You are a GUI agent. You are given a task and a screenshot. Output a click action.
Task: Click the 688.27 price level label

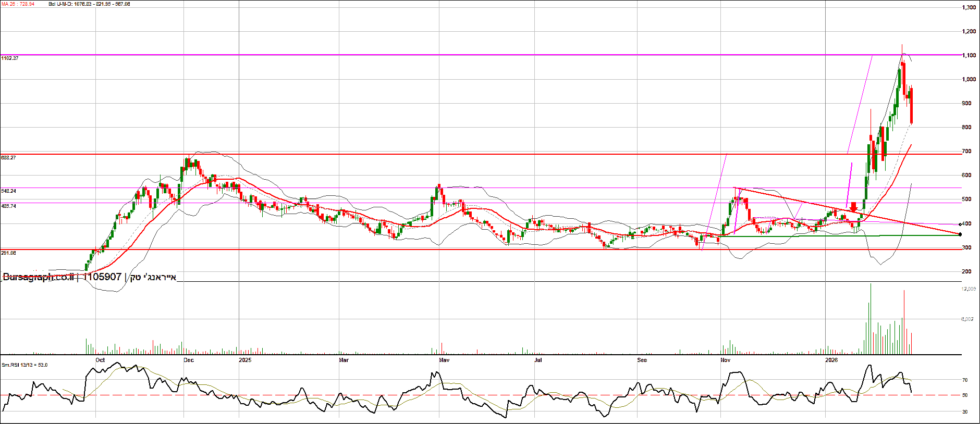point(8,157)
